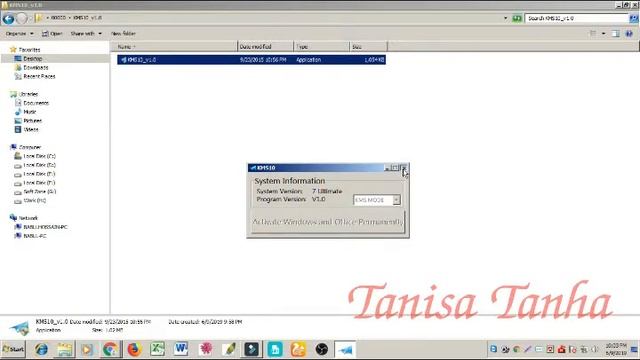
Task: Click the Explorer forward arrow button
Action: (22, 18)
